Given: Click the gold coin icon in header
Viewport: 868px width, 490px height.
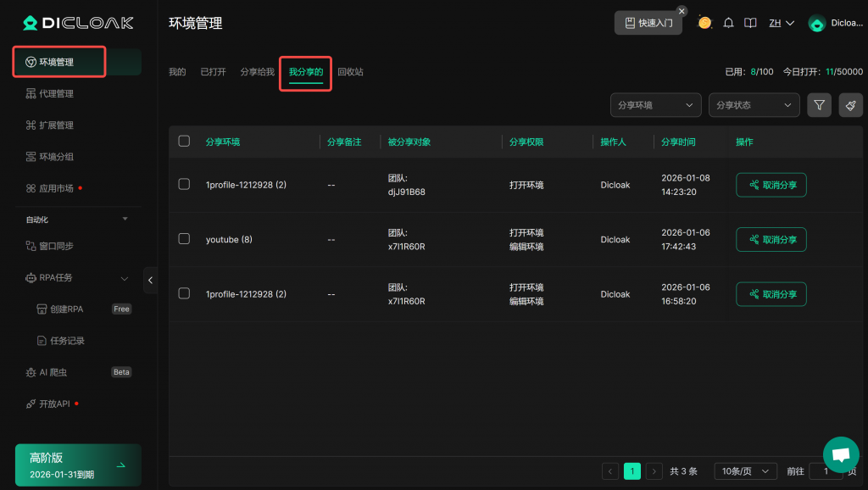Looking at the screenshot, I should tap(704, 23).
